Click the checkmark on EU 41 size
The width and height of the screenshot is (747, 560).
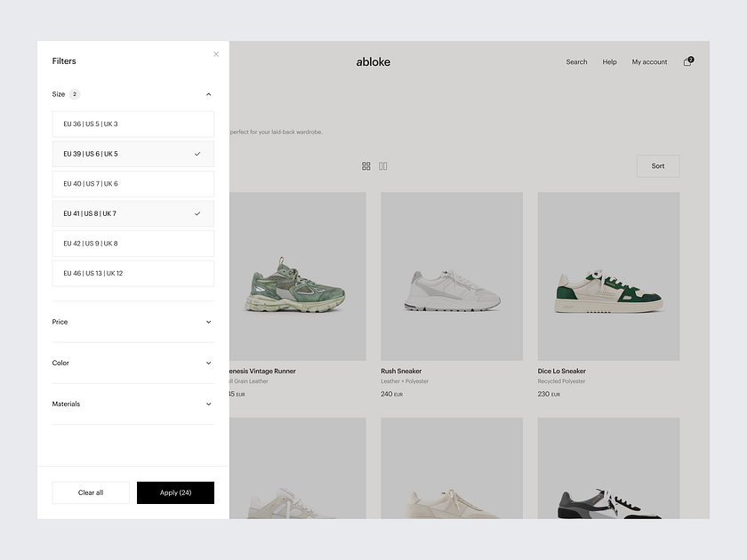[x=197, y=213]
